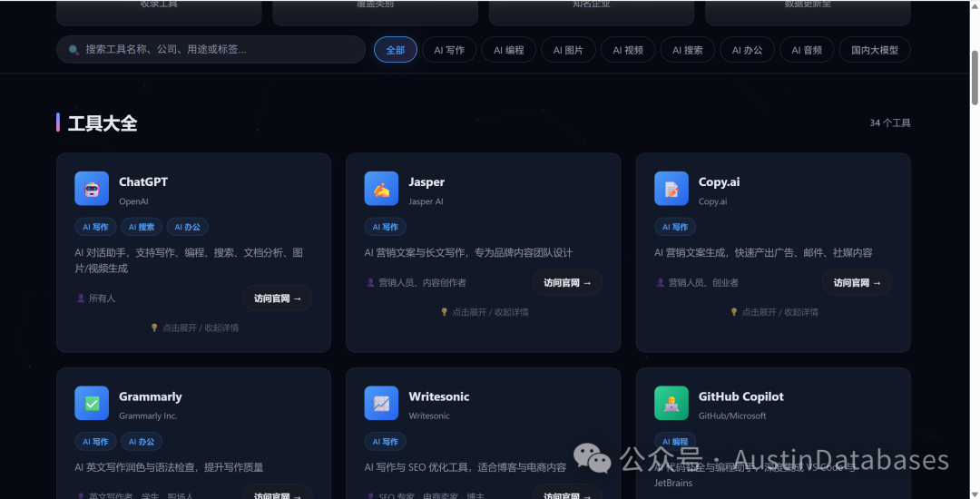This screenshot has height=499, width=980.
Task: Filter by AI 编程 category
Action: pos(509,50)
